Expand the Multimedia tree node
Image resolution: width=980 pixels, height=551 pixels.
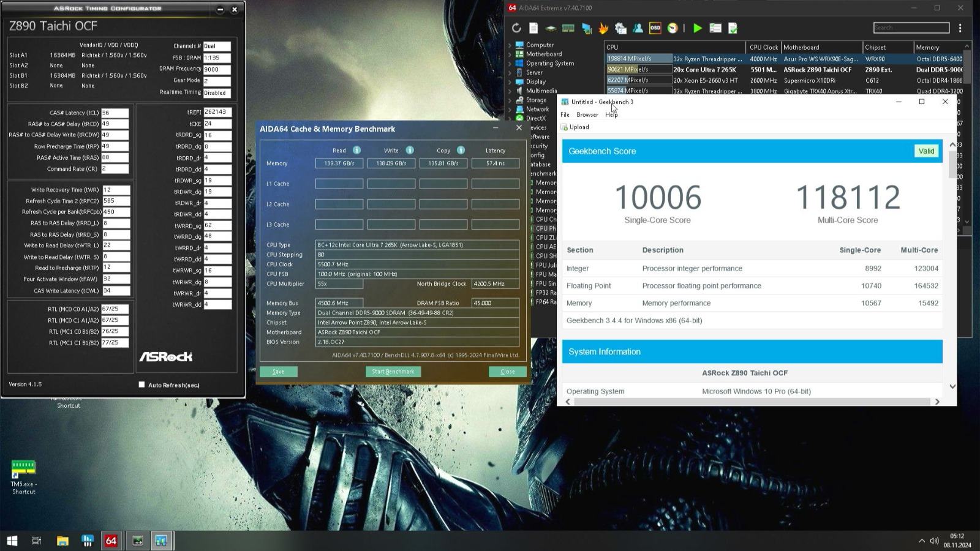509,91
